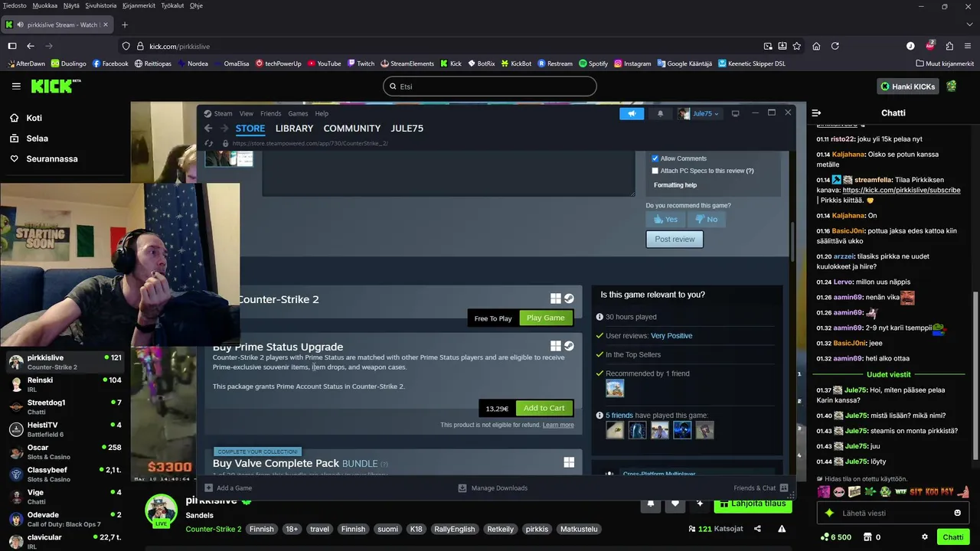Viewport: 980px width, 551px height.
Task: Open Classybeef channel in sidebar
Action: pyautogui.click(x=65, y=474)
